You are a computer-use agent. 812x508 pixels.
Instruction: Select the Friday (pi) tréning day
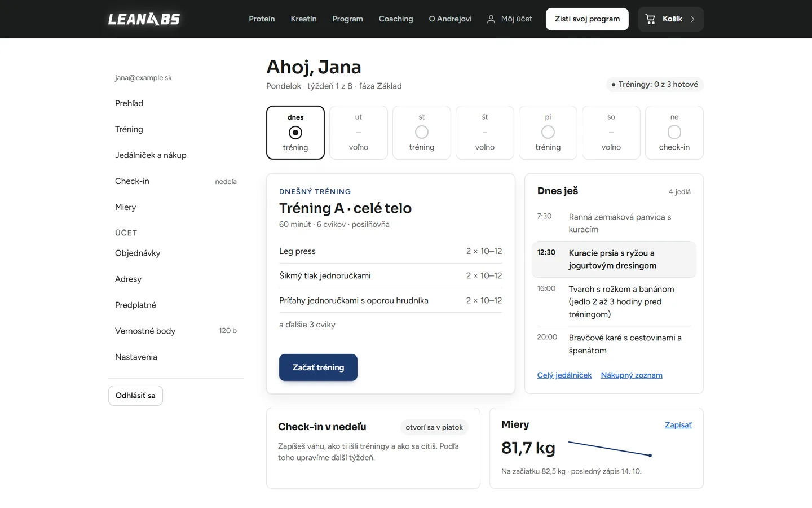(x=548, y=133)
